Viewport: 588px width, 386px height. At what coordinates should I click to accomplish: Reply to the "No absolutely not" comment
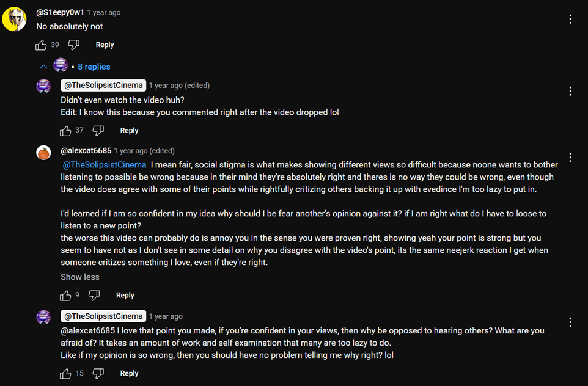[105, 45]
